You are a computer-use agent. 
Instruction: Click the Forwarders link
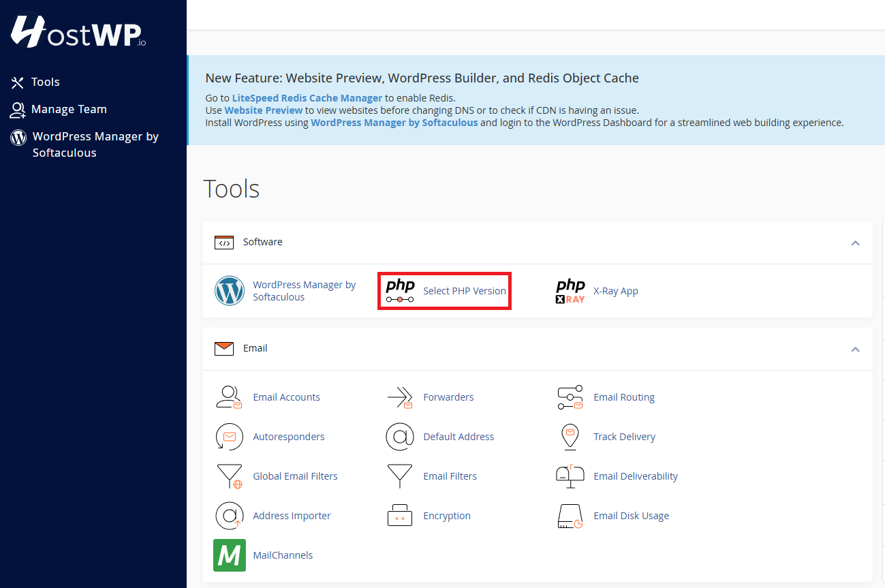tap(448, 397)
